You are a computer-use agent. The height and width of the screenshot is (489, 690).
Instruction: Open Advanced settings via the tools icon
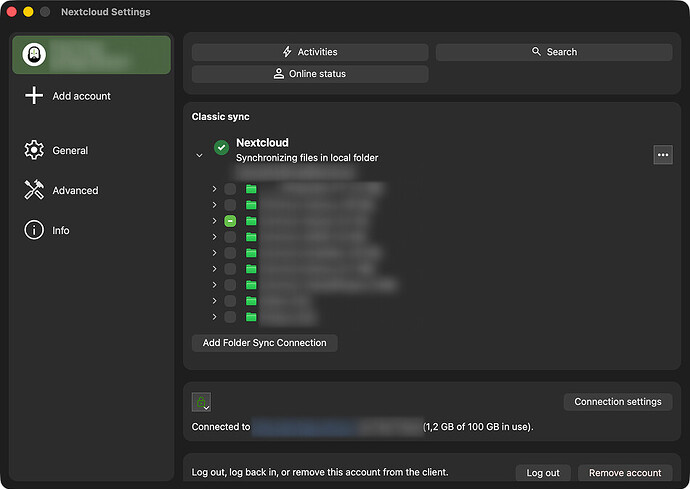click(x=34, y=190)
